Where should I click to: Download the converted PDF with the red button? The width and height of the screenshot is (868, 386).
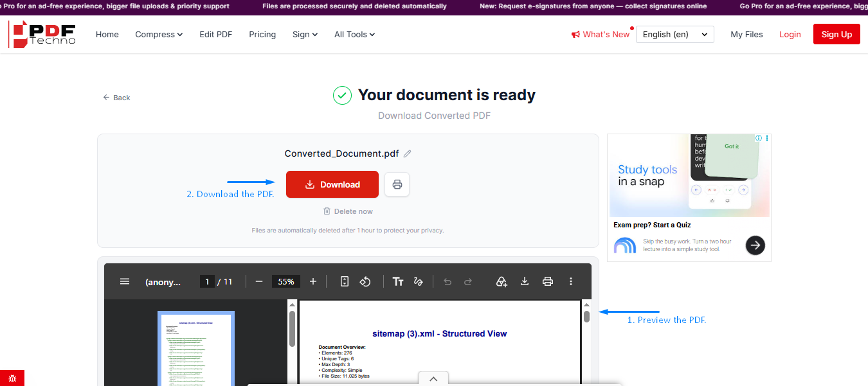click(332, 184)
